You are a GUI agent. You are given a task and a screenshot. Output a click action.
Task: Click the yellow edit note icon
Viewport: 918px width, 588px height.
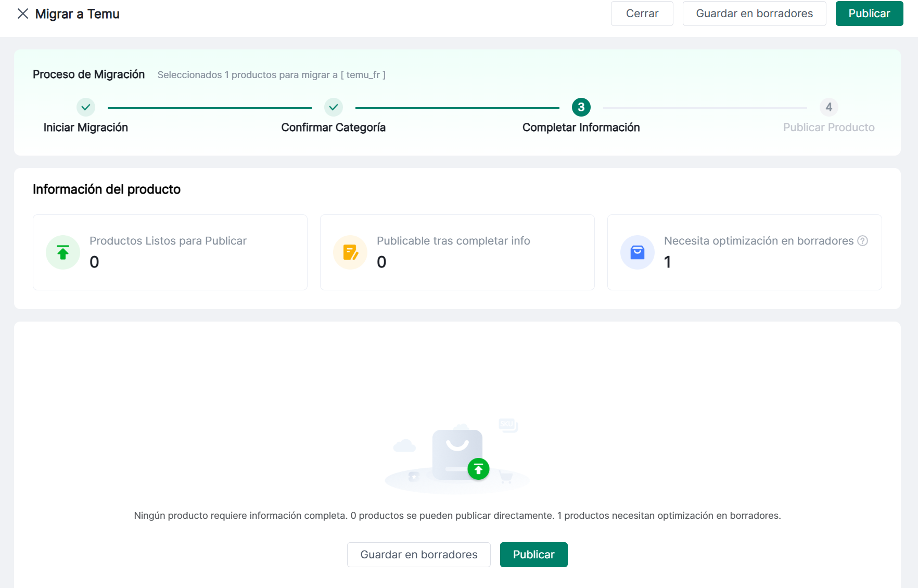point(350,252)
